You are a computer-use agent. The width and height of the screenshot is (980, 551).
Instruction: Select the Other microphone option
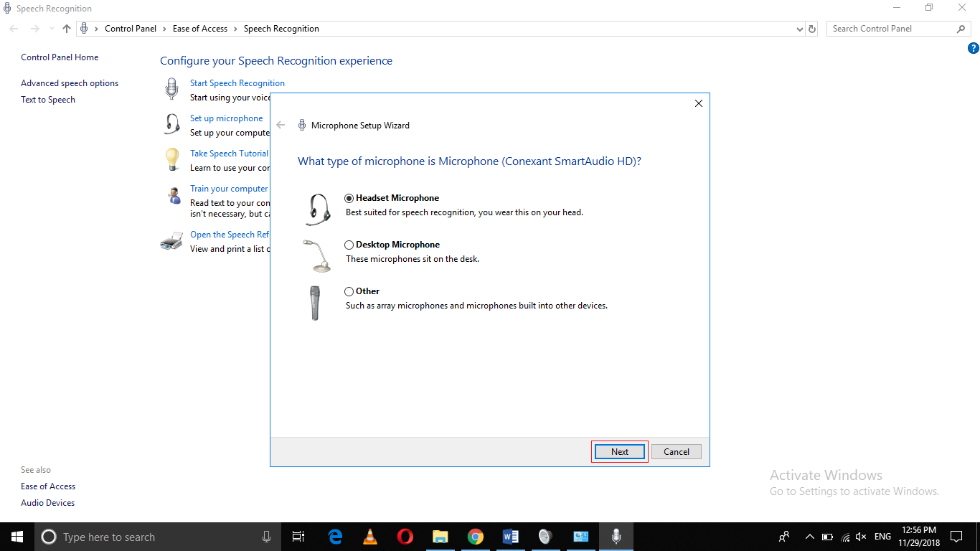pos(349,291)
